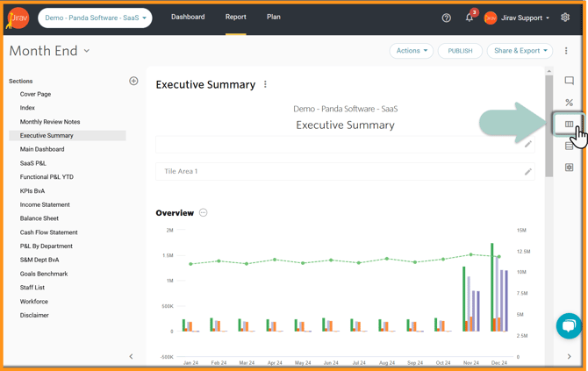
Task: Click the rows layout icon in sidebar
Action: pyautogui.click(x=569, y=146)
